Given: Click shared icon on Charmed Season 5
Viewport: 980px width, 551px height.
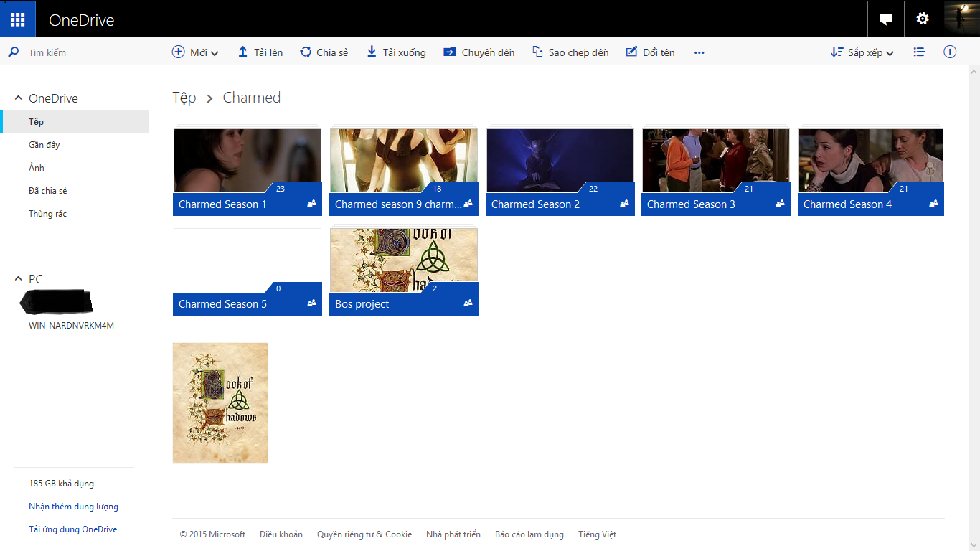Looking at the screenshot, I should (x=311, y=303).
